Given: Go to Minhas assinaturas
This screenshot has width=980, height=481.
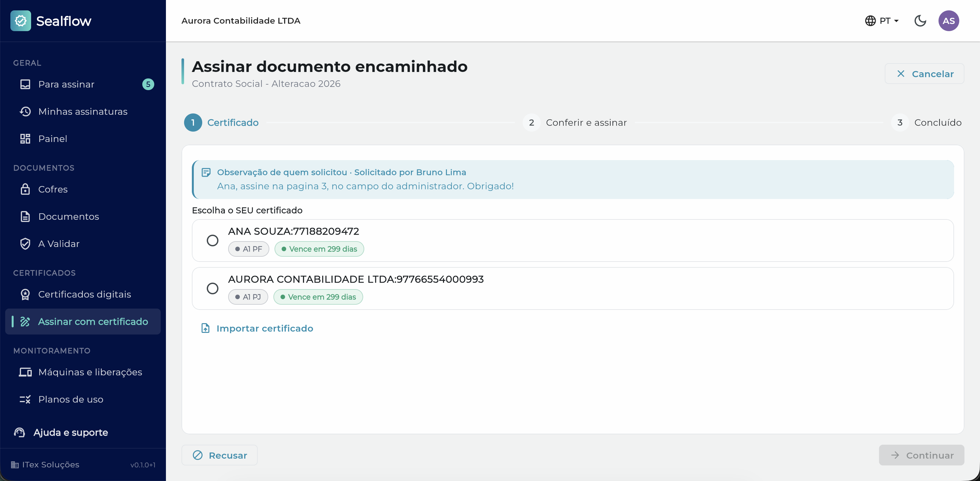Looking at the screenshot, I should coord(83,111).
